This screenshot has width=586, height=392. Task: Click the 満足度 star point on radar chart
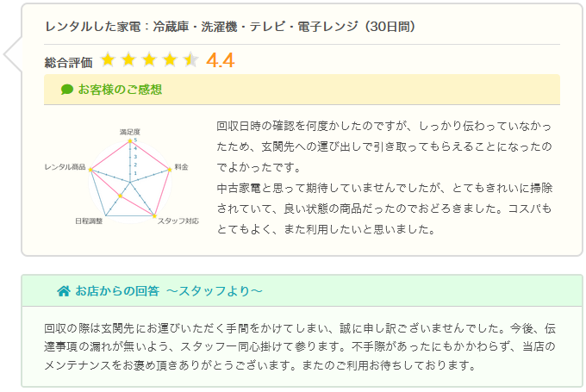pyautogui.click(x=130, y=141)
